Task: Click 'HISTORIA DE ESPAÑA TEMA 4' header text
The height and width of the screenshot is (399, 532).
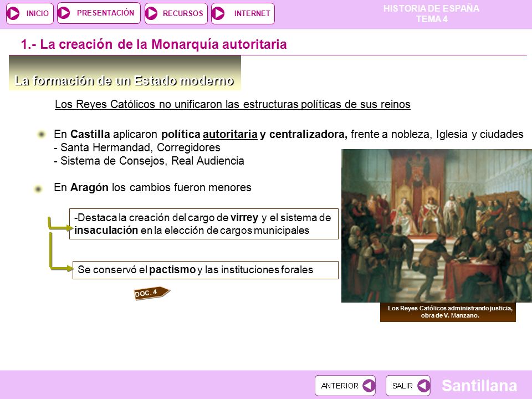Action: click(x=431, y=13)
